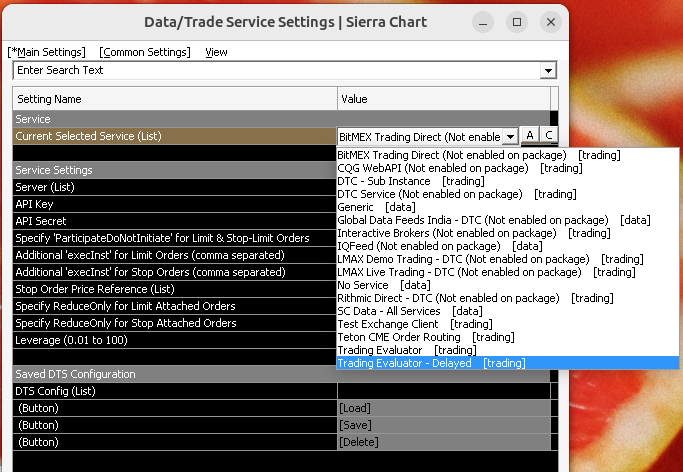Click the Value column header

(x=444, y=99)
